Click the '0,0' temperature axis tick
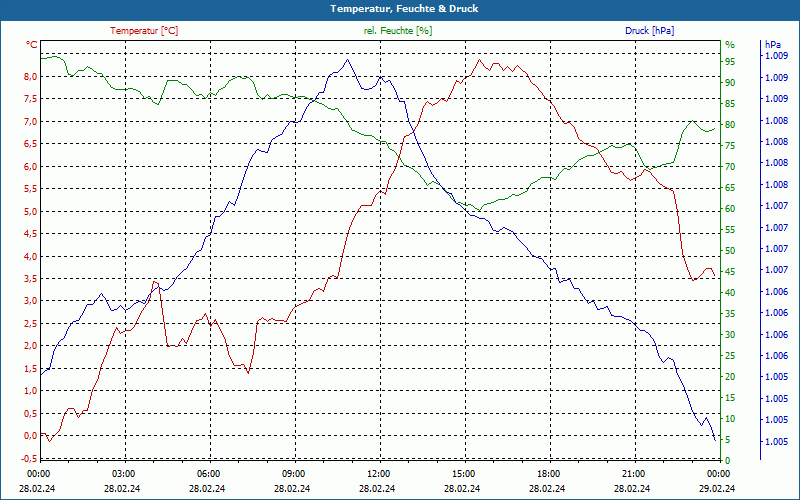The image size is (800, 500). point(31,436)
